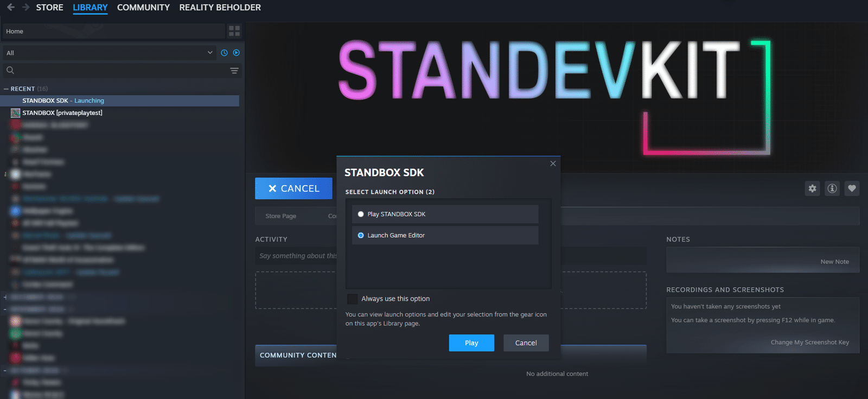Open the manage gear icon
Viewport: 868px width, 399px height.
812,188
